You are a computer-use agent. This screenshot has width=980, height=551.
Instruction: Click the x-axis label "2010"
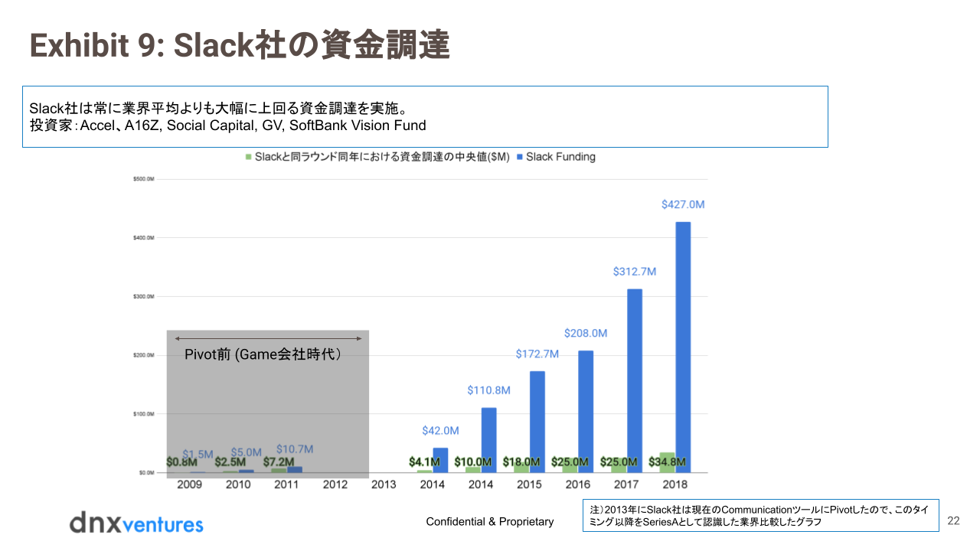[238, 484]
